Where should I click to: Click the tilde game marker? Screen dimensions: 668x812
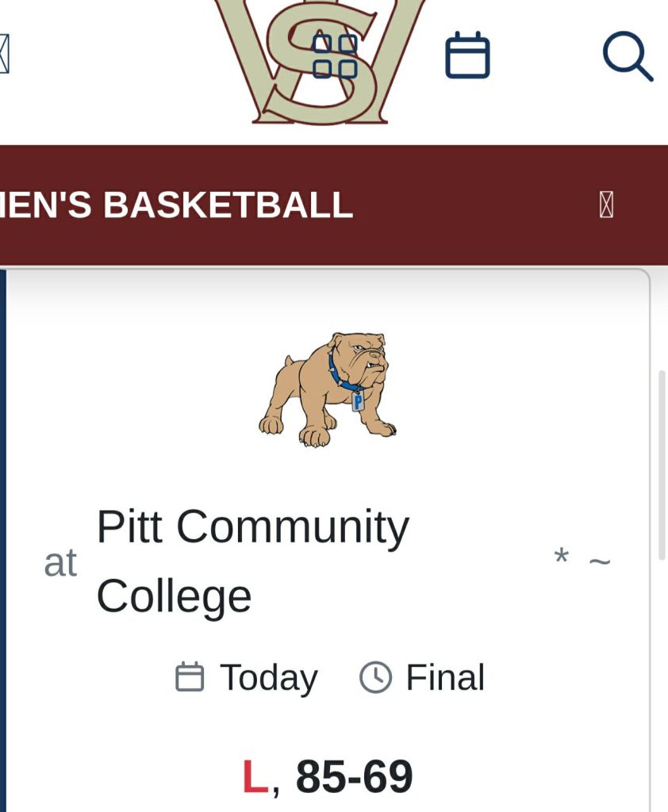[x=600, y=561]
